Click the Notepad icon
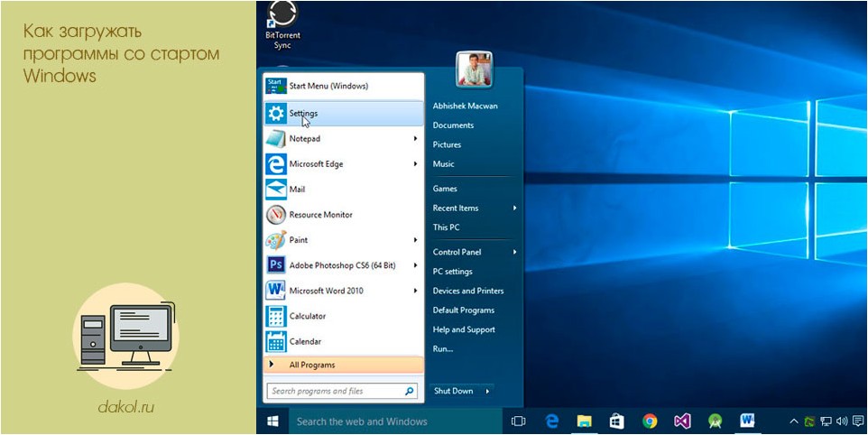The height and width of the screenshot is (435, 868). point(276,139)
